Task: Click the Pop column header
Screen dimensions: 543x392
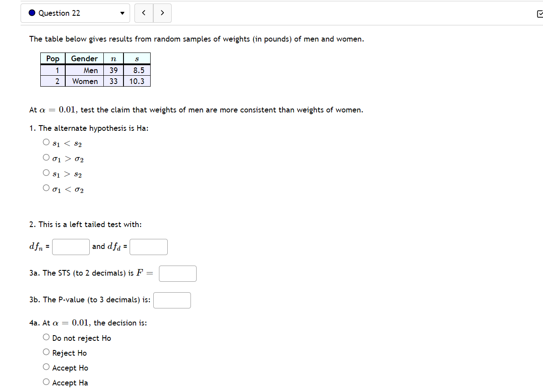Action: [x=53, y=59]
